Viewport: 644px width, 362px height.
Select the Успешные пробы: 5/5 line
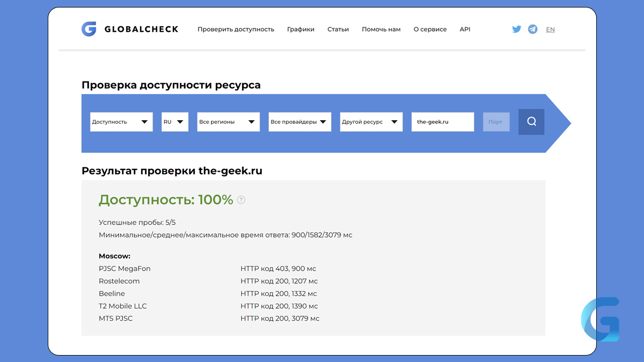[137, 222]
